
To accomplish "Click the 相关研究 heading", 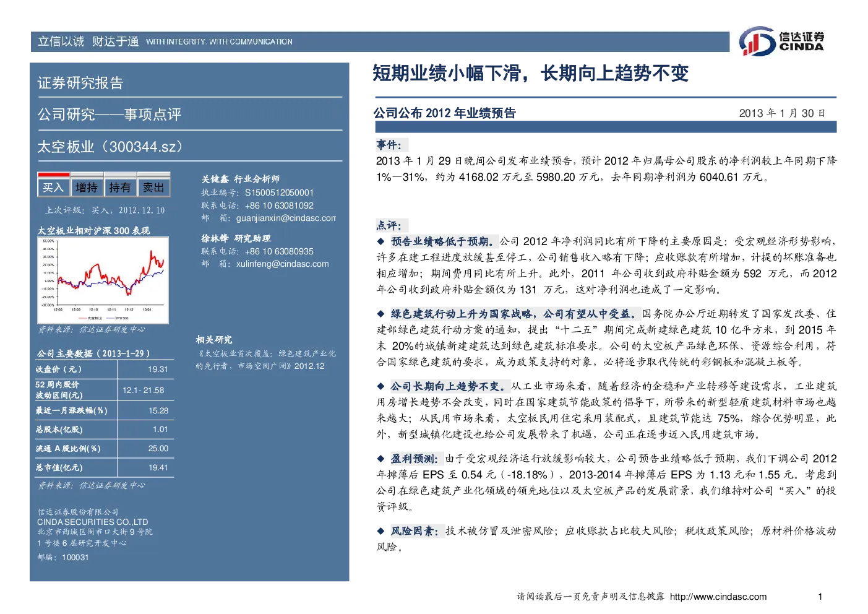I will click(x=214, y=340).
